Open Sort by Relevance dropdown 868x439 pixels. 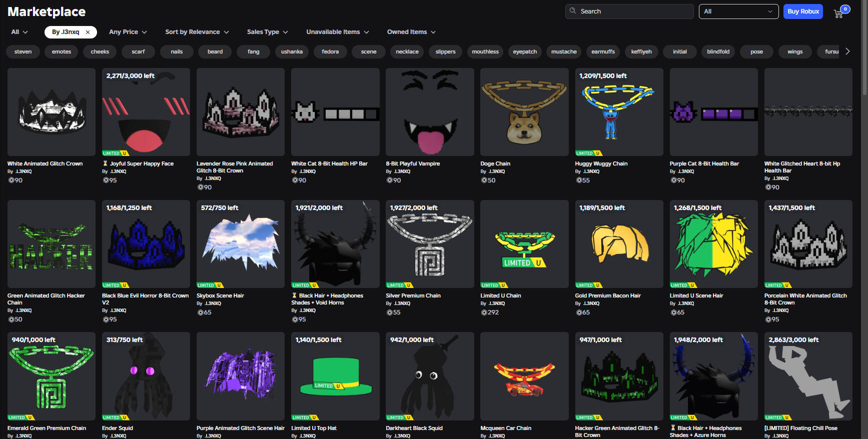click(197, 32)
